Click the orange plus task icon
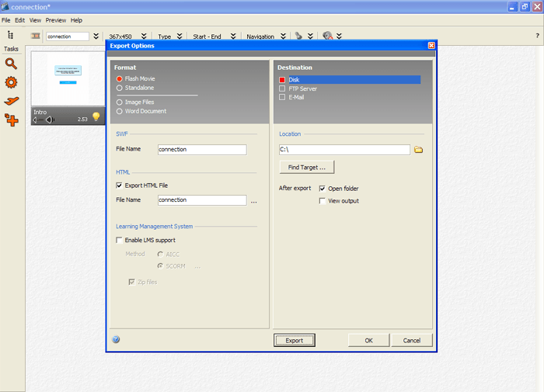The height and width of the screenshot is (392, 544). (12, 120)
